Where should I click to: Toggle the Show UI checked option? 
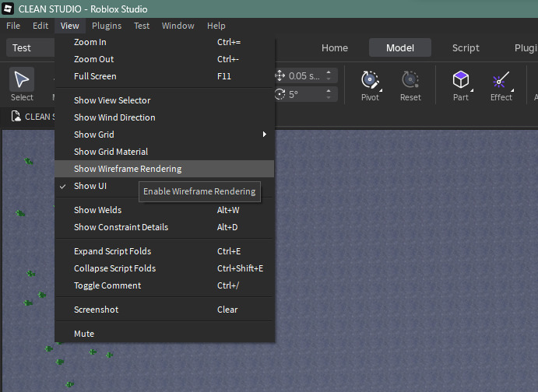click(90, 186)
